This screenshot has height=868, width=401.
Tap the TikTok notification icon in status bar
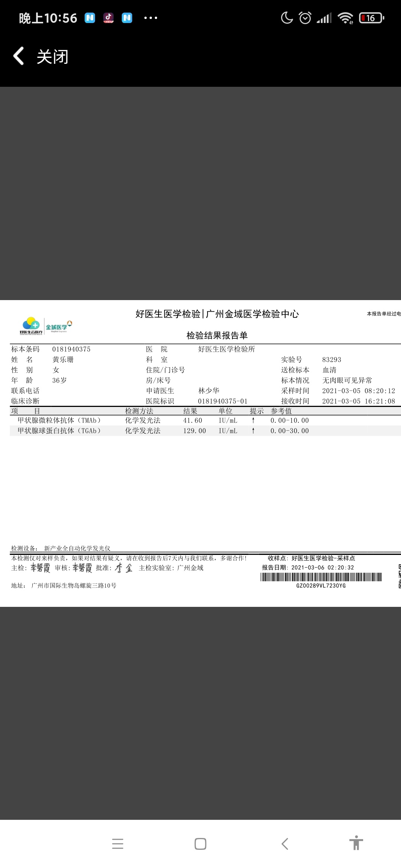(x=108, y=18)
